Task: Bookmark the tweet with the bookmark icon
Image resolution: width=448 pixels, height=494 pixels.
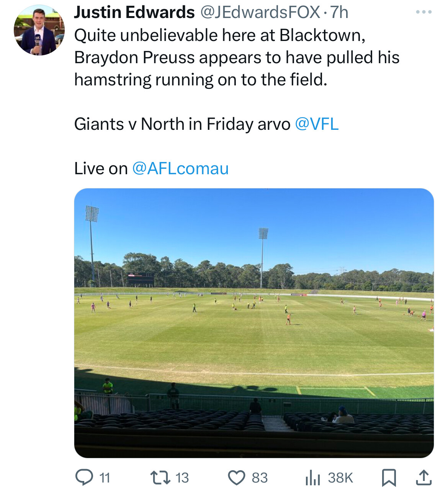Action: tap(389, 478)
